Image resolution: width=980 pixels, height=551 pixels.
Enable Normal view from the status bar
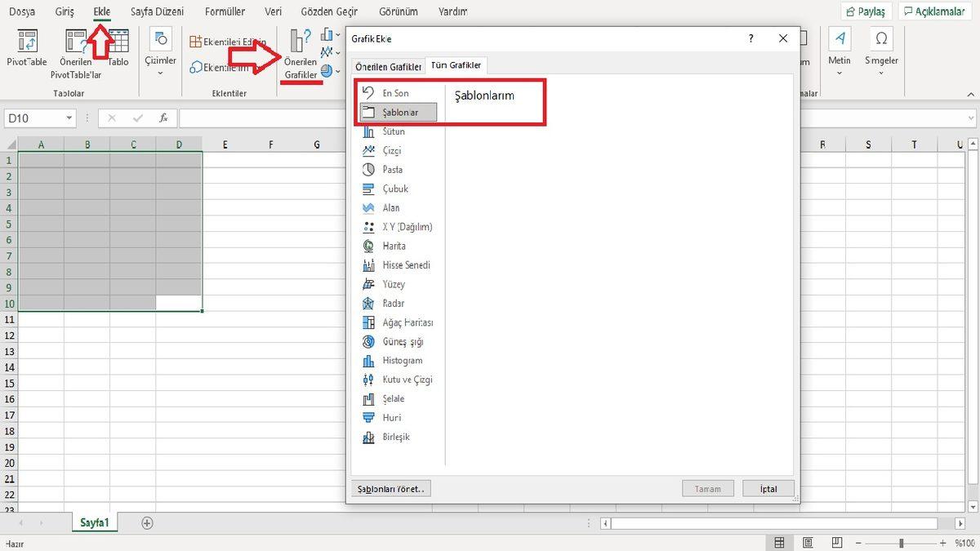[779, 541]
